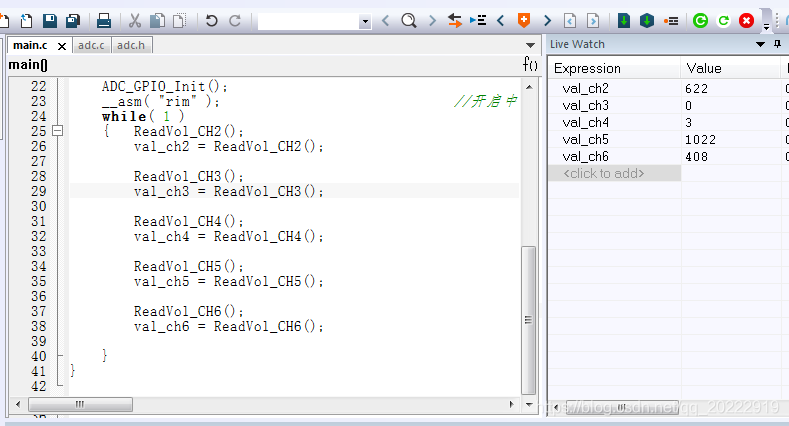Click the Download and Debug icon
The image size is (789, 426).
pos(700,21)
